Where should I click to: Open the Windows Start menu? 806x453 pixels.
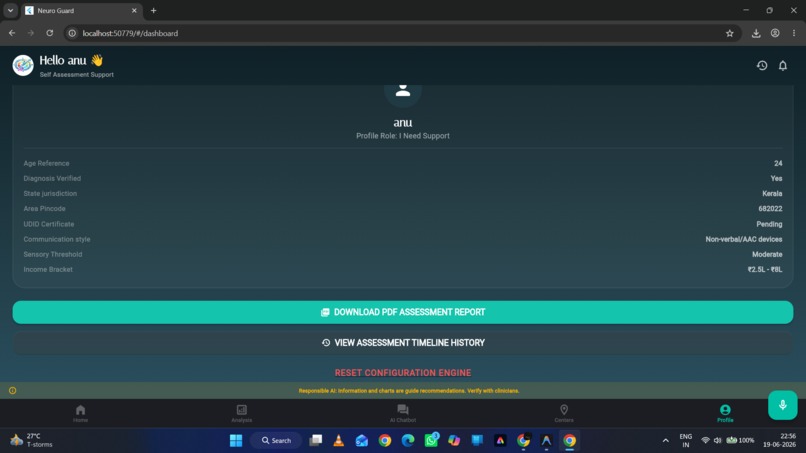(x=236, y=440)
